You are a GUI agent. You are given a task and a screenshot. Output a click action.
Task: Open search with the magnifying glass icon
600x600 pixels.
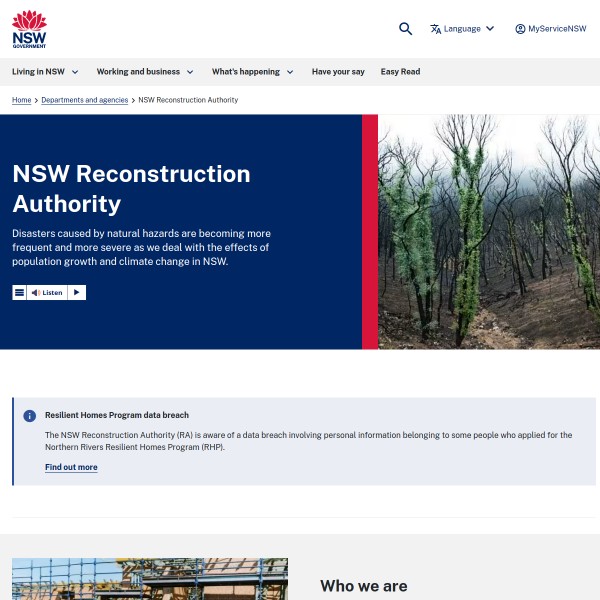[405, 29]
